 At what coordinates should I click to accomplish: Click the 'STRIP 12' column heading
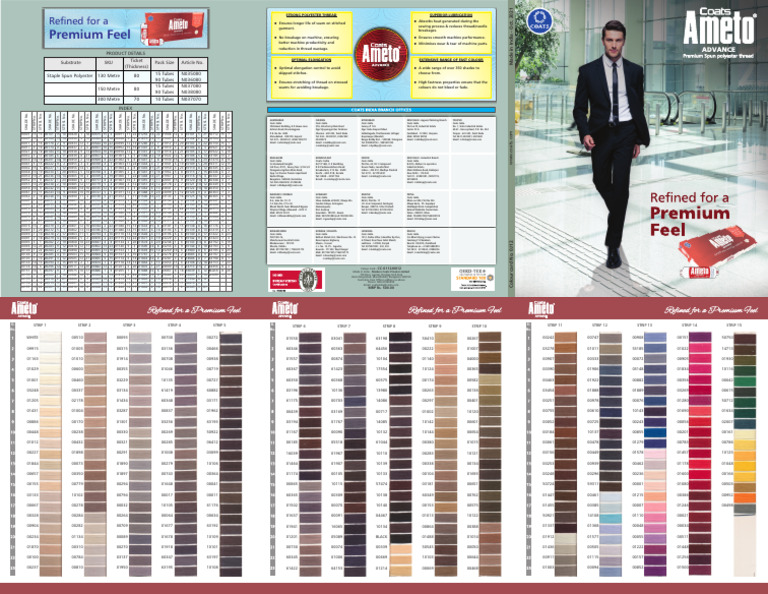point(600,325)
